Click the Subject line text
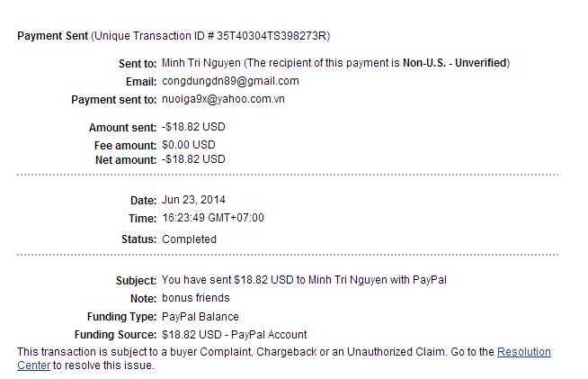The width and height of the screenshot is (588, 379). (x=304, y=280)
